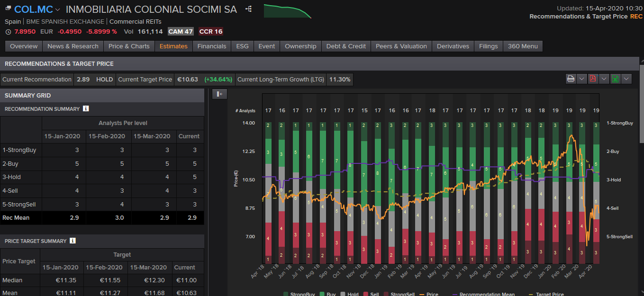Switch to the Financials tab
This screenshot has height=296, width=644.
(212, 46)
